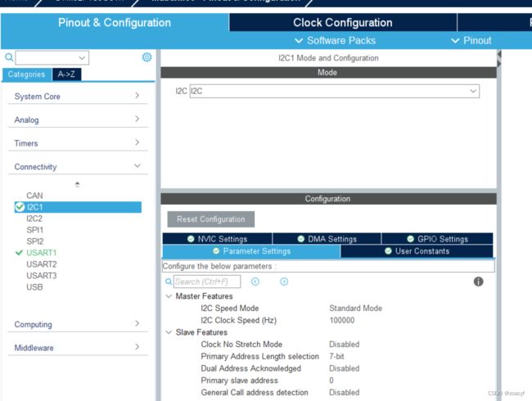The width and height of the screenshot is (532, 401).
Task: Expand the Software Packs menu
Action: (336, 41)
